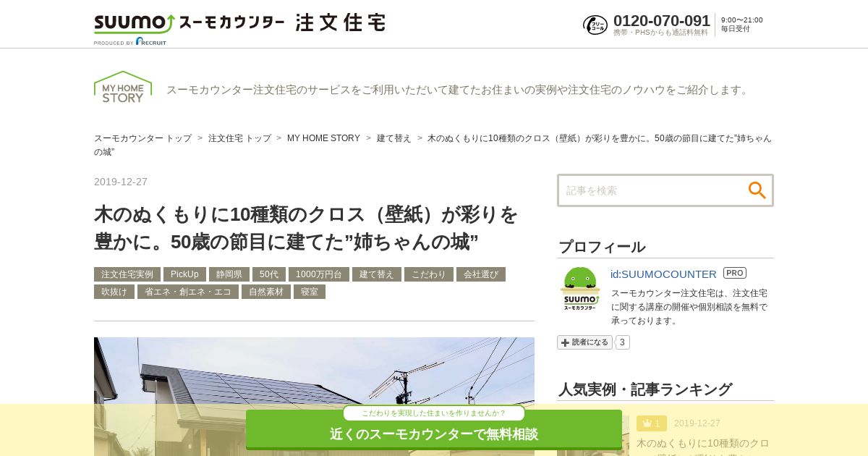Screen dimensions: 868x456
Task: Select the PickUp tag
Action: [x=184, y=274]
